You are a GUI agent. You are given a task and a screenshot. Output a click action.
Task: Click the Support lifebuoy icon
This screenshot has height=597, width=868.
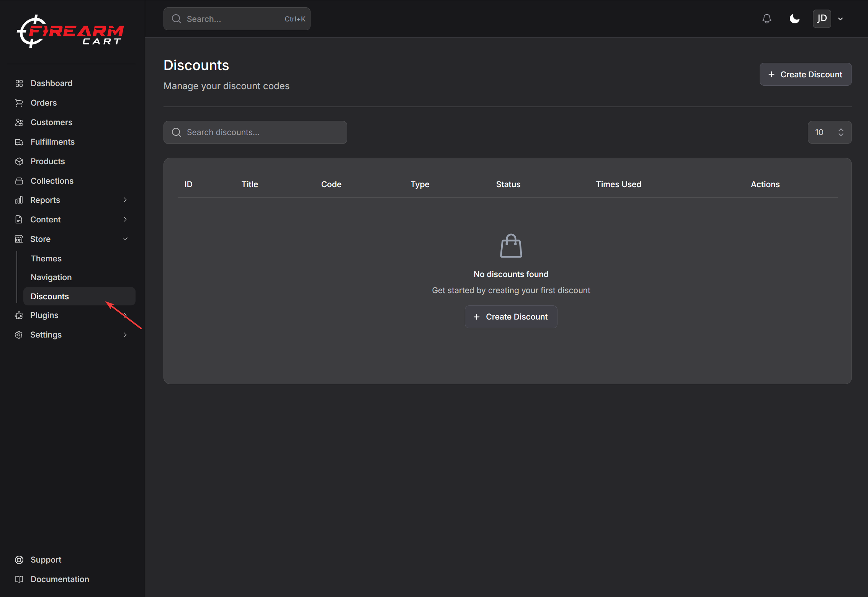[19, 560]
